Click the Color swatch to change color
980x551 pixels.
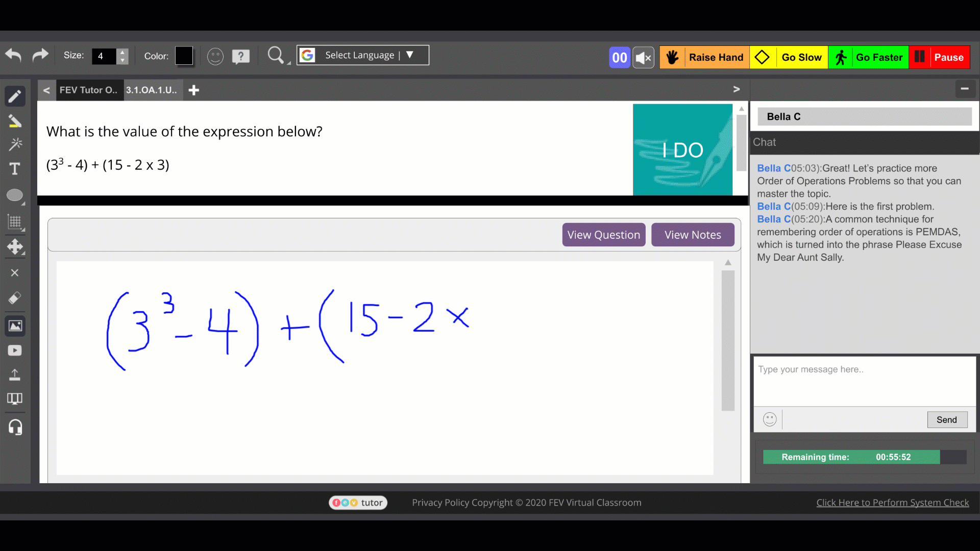[183, 56]
